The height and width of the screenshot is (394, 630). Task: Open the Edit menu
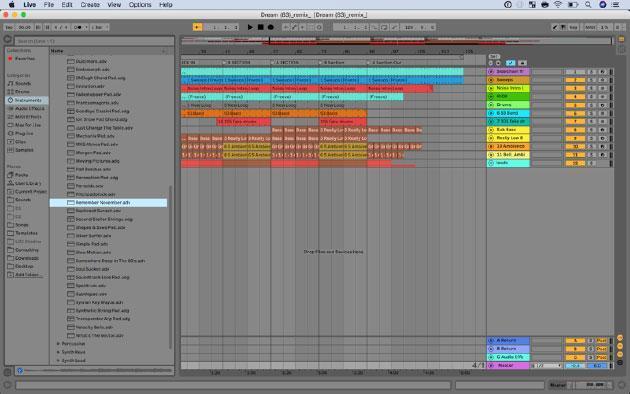(x=67, y=5)
